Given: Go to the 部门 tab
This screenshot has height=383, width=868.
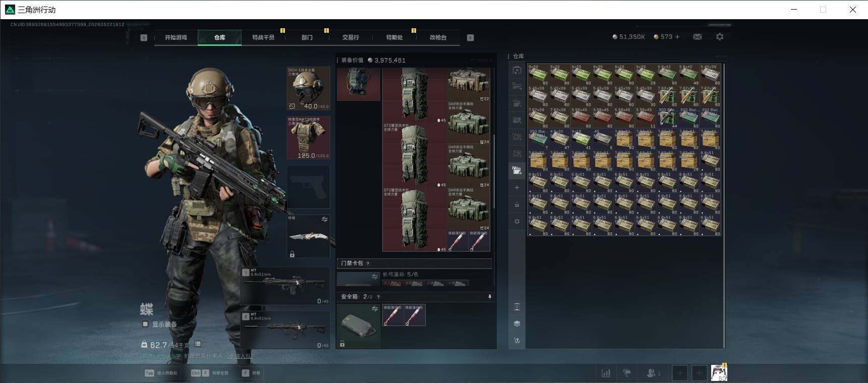Looking at the screenshot, I should tap(307, 37).
